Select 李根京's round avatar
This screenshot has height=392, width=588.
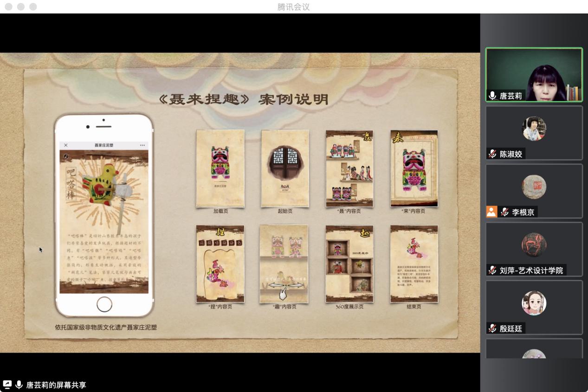click(x=534, y=186)
